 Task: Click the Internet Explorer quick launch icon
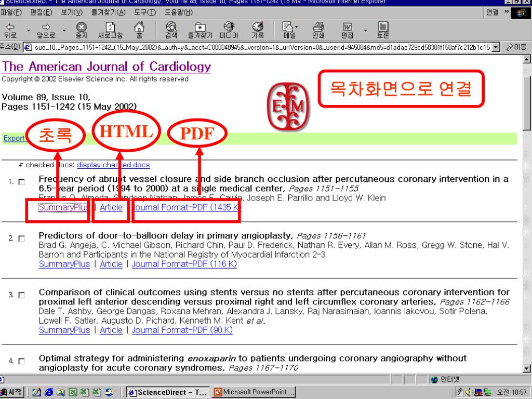tap(49, 392)
